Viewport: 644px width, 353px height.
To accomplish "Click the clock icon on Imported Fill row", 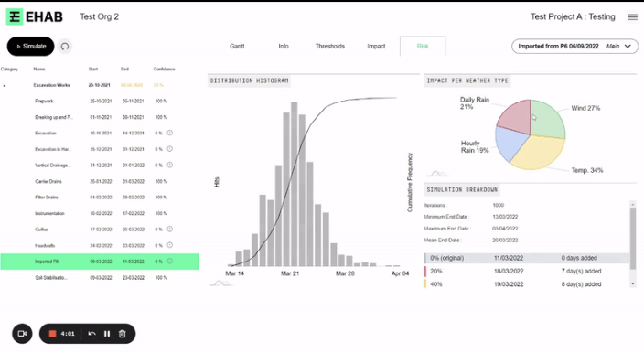I will (x=169, y=261).
